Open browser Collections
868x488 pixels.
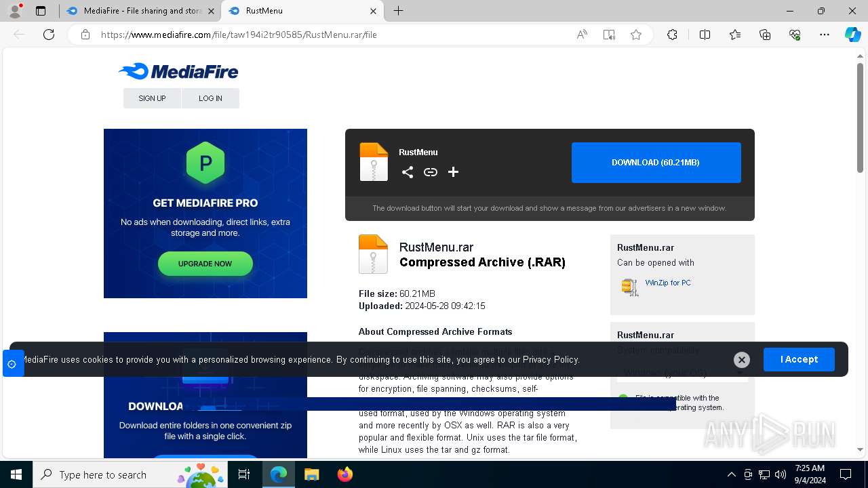[x=765, y=35]
